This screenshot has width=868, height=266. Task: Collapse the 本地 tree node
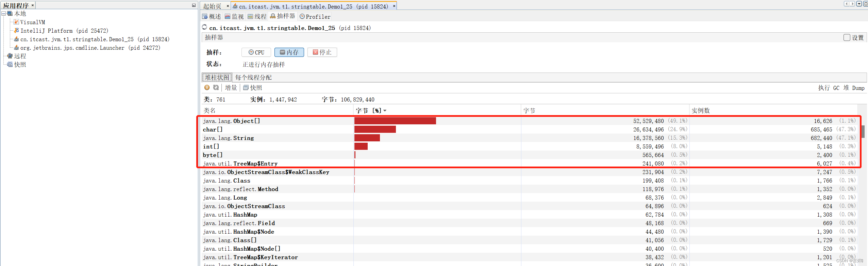point(3,14)
